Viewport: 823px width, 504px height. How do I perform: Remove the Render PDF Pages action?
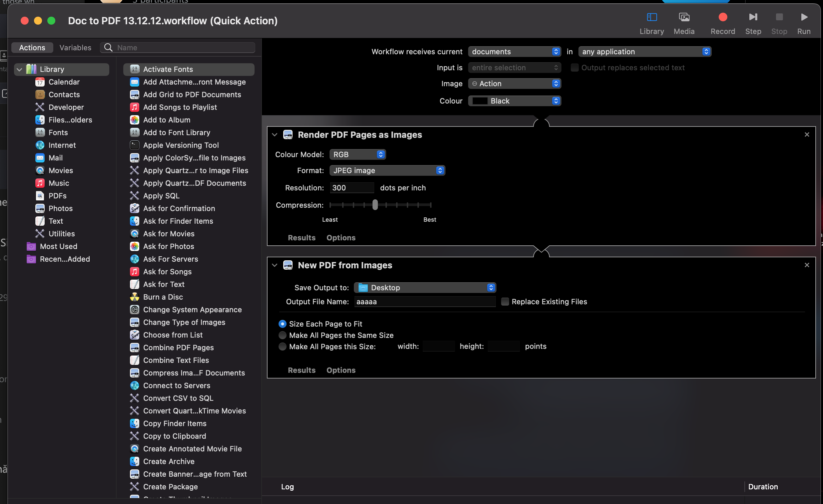(x=807, y=134)
